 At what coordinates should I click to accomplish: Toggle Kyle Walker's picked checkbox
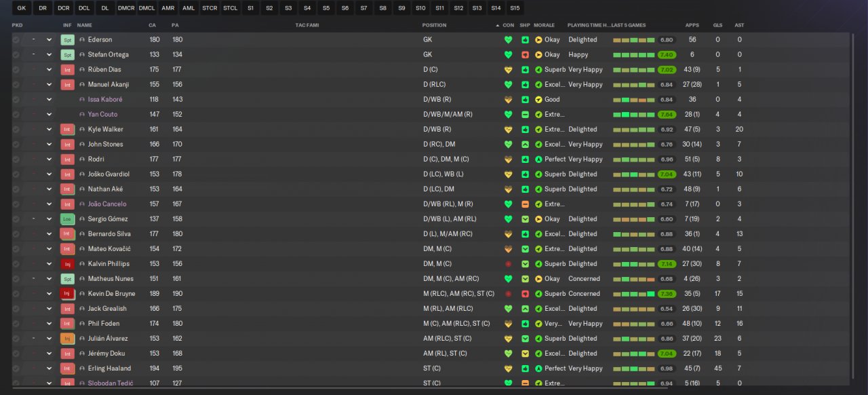[16, 129]
